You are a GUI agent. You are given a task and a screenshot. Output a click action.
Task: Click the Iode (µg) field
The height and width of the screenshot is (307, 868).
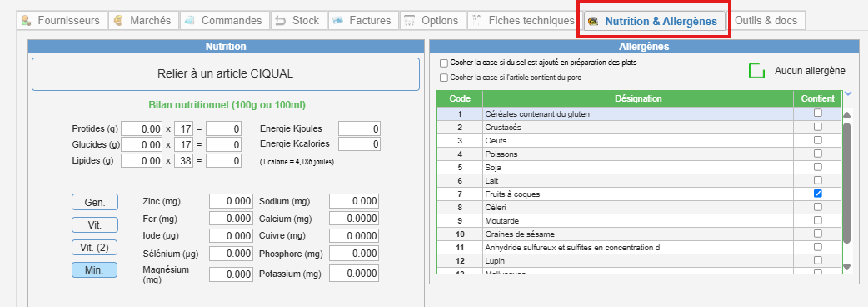pos(232,236)
